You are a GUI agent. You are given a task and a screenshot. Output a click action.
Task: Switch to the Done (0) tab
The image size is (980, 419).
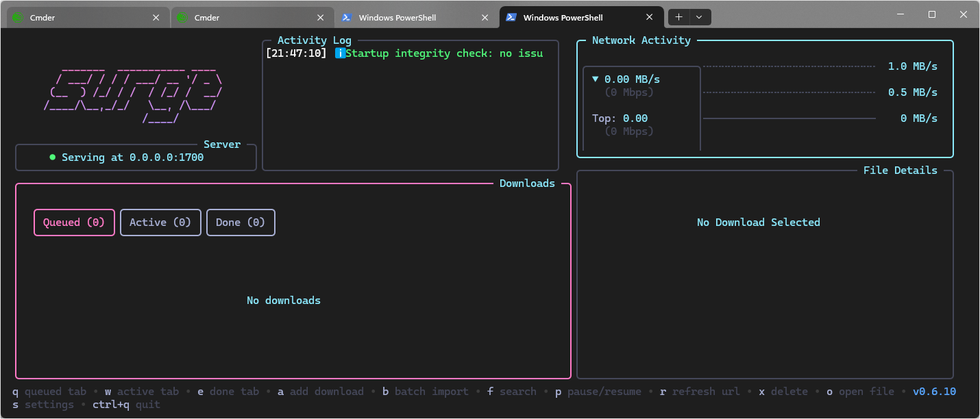tap(241, 223)
